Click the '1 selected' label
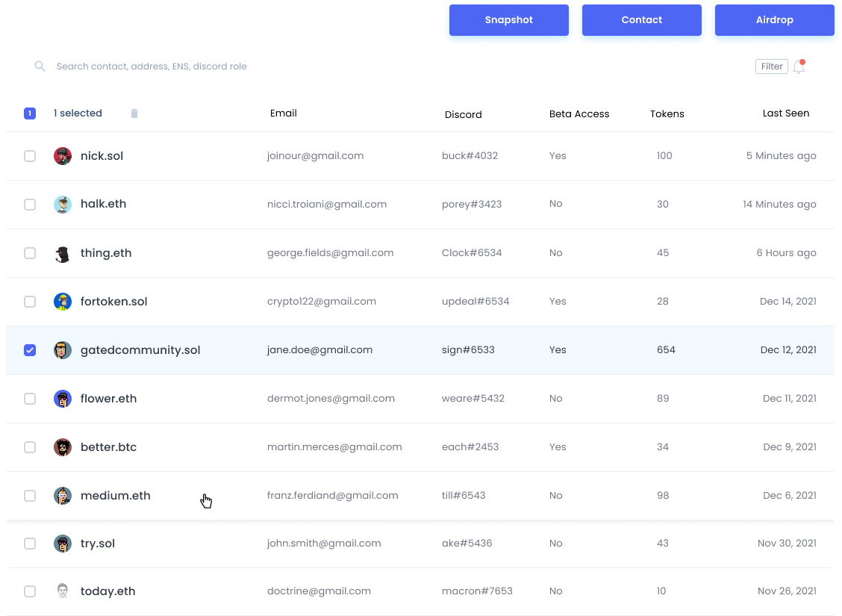Image resolution: width=842 pixels, height=616 pixels. 78,113
